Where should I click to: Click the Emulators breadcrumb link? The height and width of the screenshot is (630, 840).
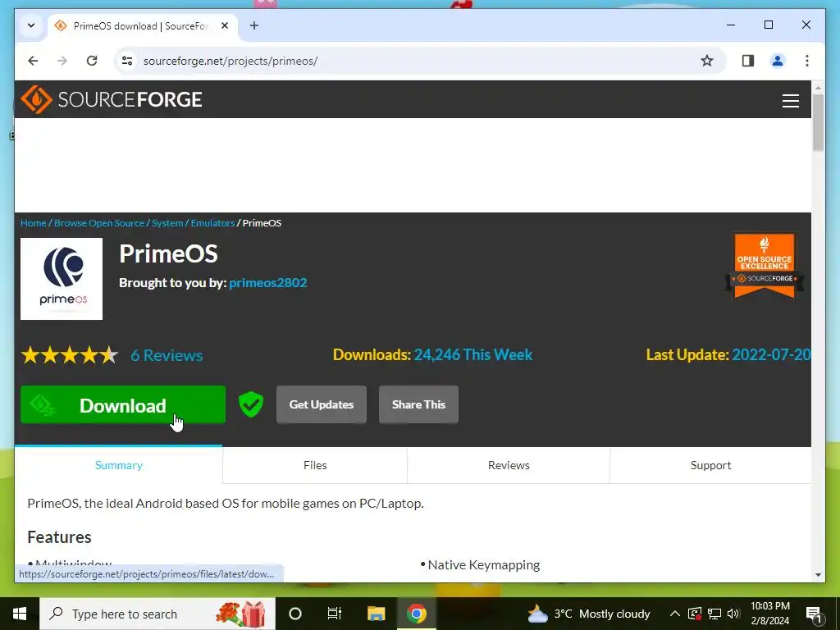coord(212,223)
